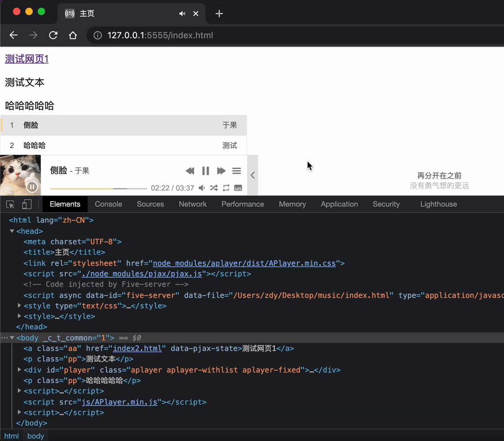
Task: Open the Application tab
Action: pos(339,204)
